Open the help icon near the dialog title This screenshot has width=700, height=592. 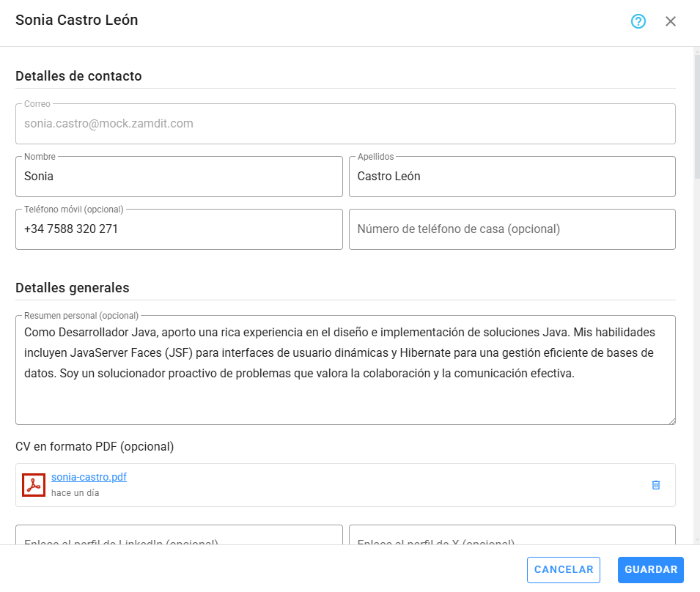tap(638, 21)
